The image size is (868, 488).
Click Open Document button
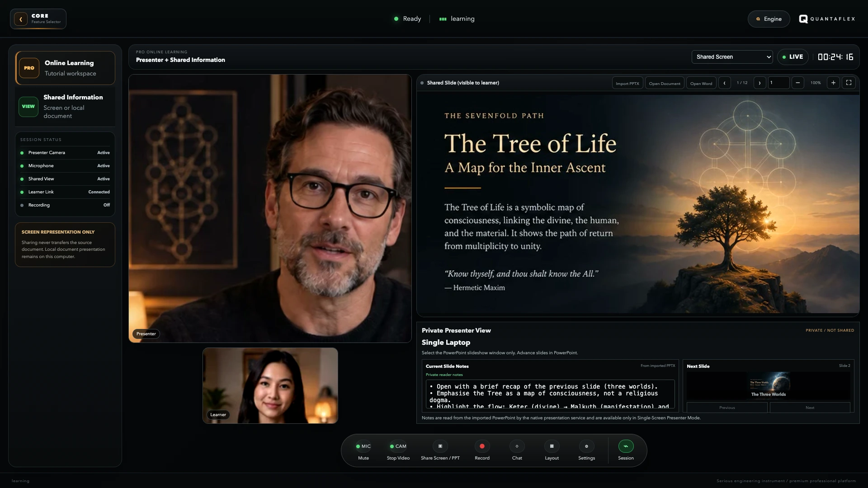664,83
